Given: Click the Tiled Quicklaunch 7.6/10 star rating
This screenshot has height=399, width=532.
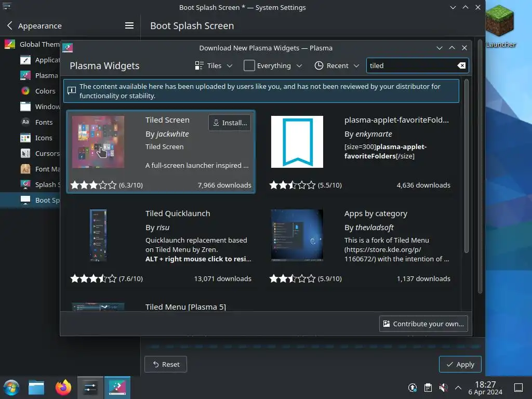Looking at the screenshot, I should tap(107, 278).
